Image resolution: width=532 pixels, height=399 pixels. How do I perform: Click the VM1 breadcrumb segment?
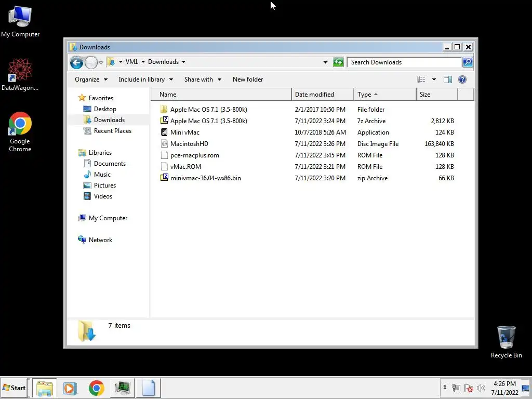(x=131, y=62)
